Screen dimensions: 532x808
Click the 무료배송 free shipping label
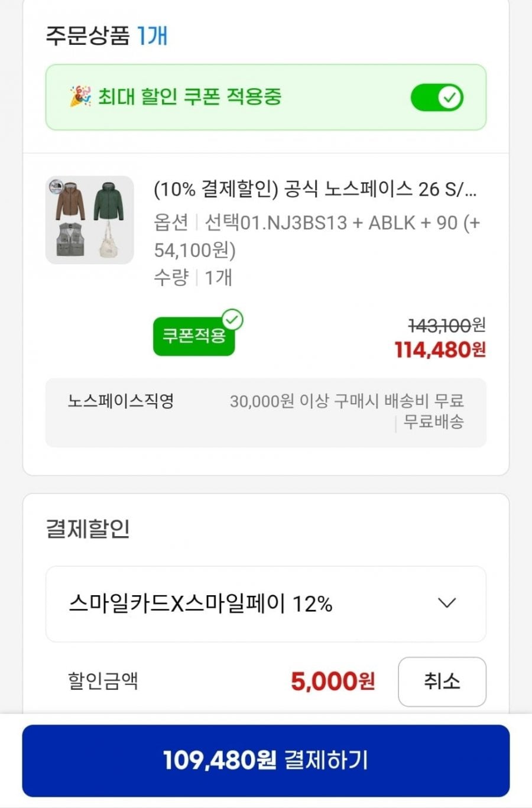(x=433, y=422)
